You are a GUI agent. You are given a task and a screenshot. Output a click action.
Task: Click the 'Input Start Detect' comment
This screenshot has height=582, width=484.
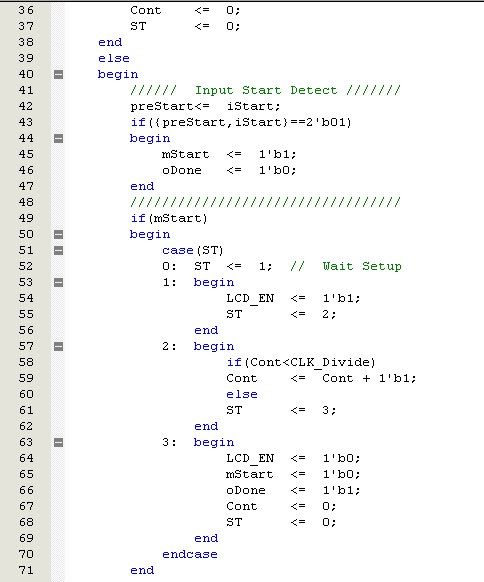click(265, 90)
